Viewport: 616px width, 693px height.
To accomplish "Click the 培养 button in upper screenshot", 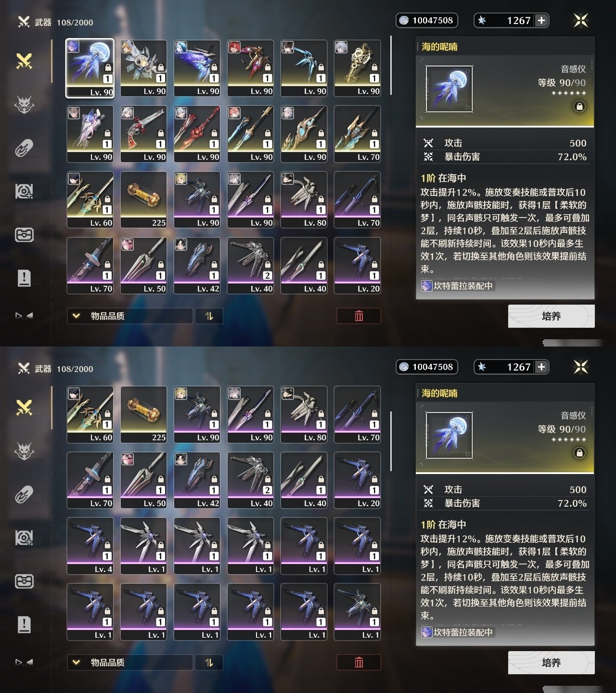I will pos(552,316).
